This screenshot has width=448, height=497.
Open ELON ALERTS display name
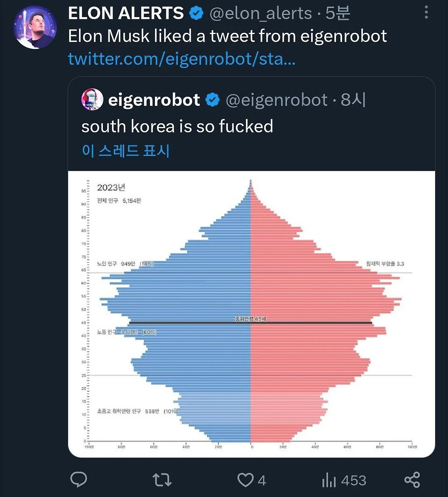(126, 13)
